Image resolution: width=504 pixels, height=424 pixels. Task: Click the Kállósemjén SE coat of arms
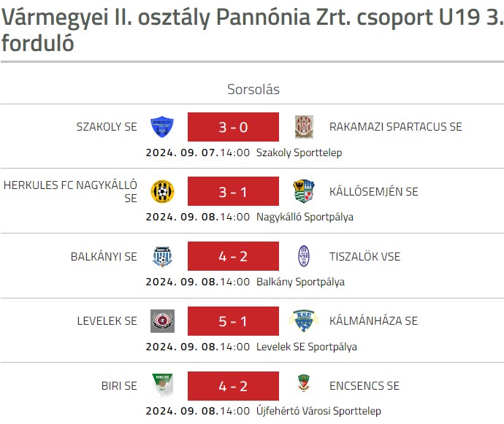click(x=304, y=191)
